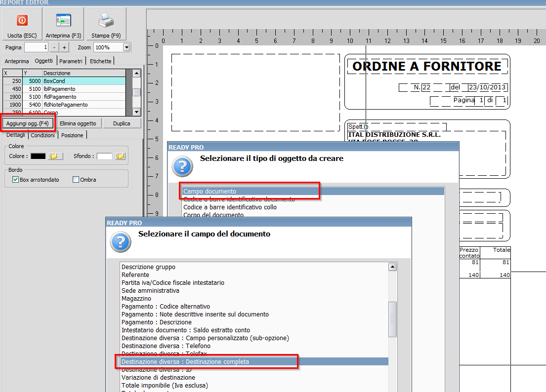546x392 pixels.
Task: Click the date 23/10/2013 on report
Action: tap(487, 87)
